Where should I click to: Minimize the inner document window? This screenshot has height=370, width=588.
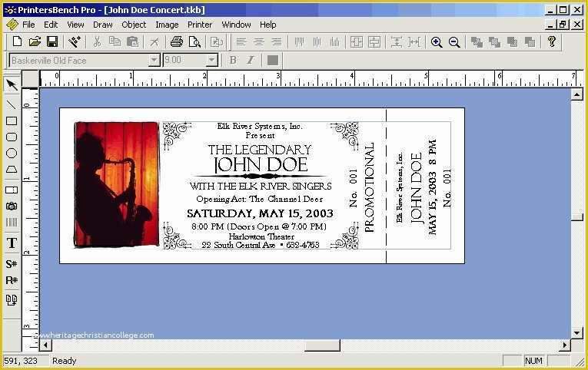pos(550,25)
